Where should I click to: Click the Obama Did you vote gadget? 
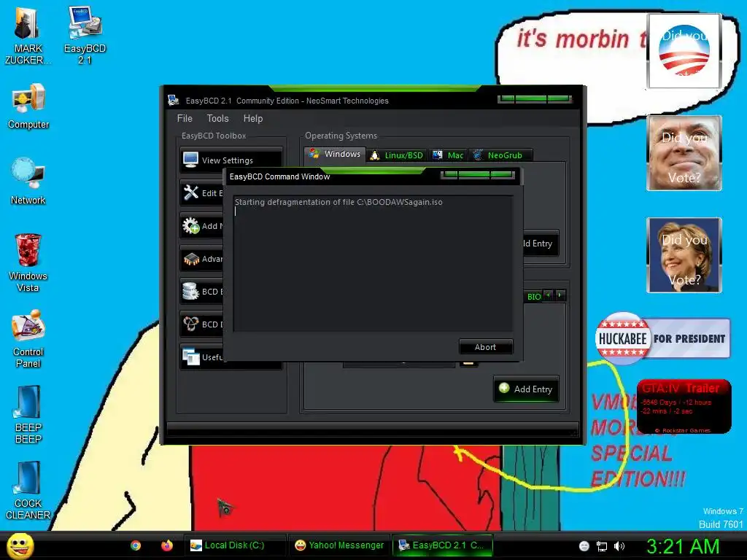684,50
